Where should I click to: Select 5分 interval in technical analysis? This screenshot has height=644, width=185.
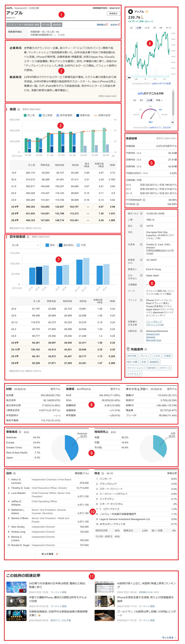coord(141,100)
